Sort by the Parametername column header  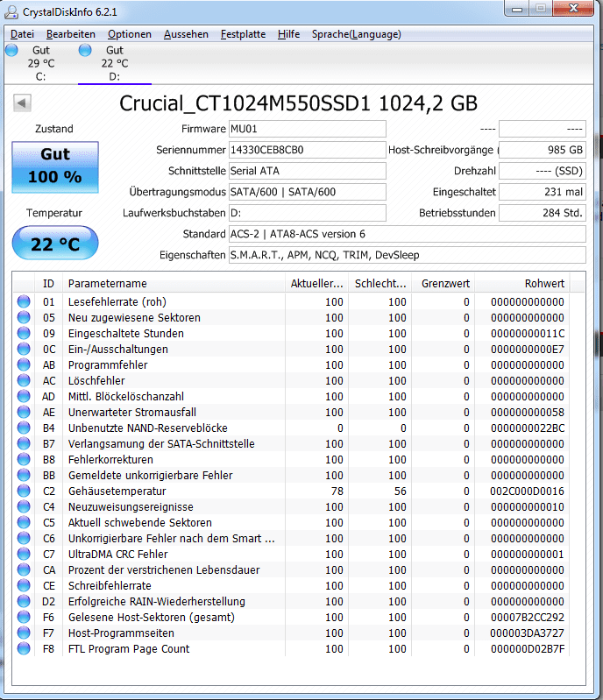tap(174, 284)
